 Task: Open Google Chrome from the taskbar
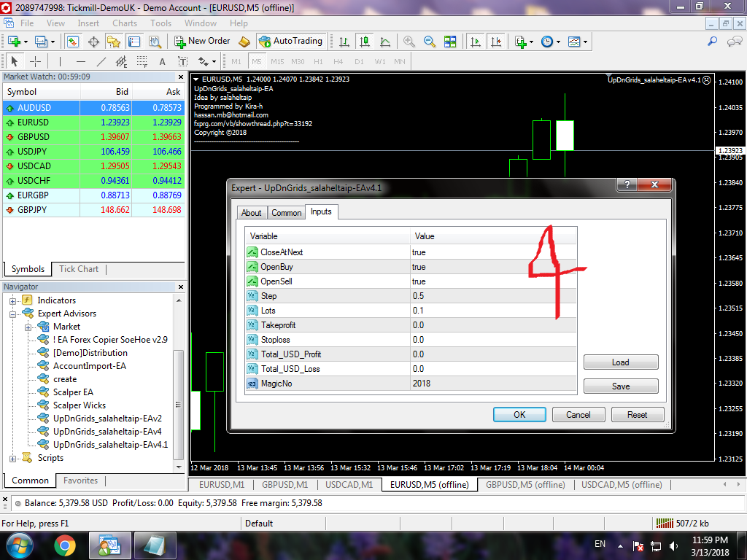[65, 545]
